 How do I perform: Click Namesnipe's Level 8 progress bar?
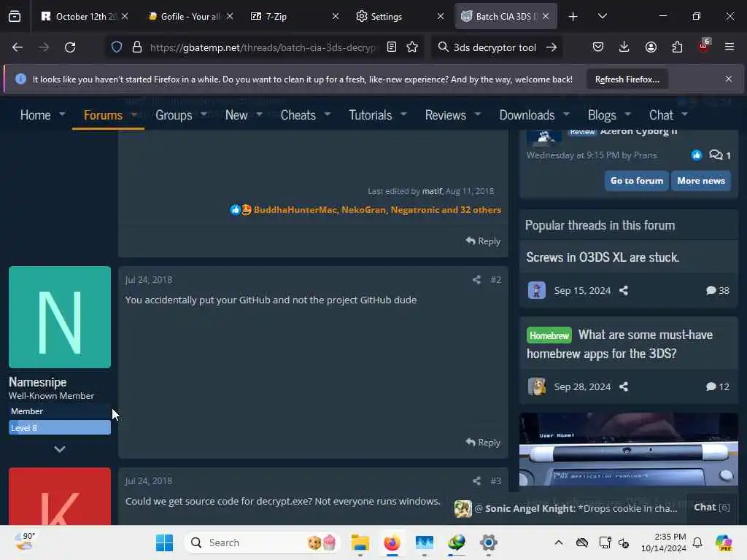coord(60,427)
